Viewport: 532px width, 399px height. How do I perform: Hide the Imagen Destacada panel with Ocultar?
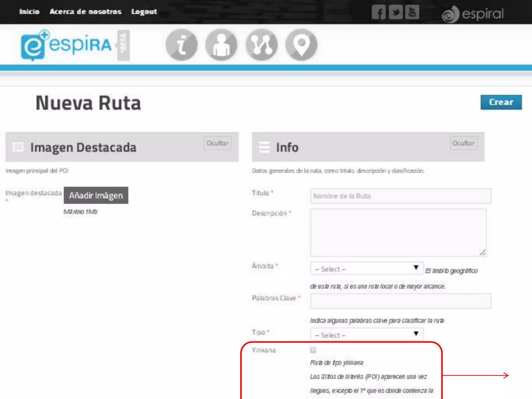pyautogui.click(x=218, y=143)
